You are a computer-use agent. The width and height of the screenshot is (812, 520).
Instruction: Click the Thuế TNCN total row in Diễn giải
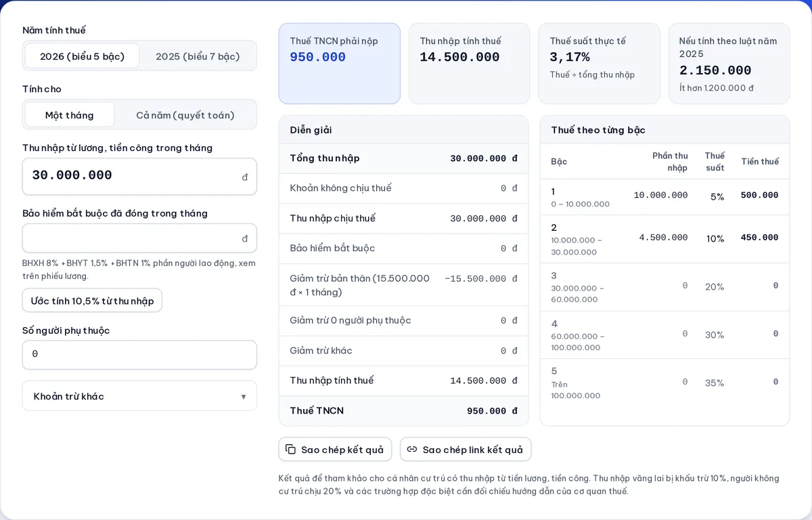[403, 411]
